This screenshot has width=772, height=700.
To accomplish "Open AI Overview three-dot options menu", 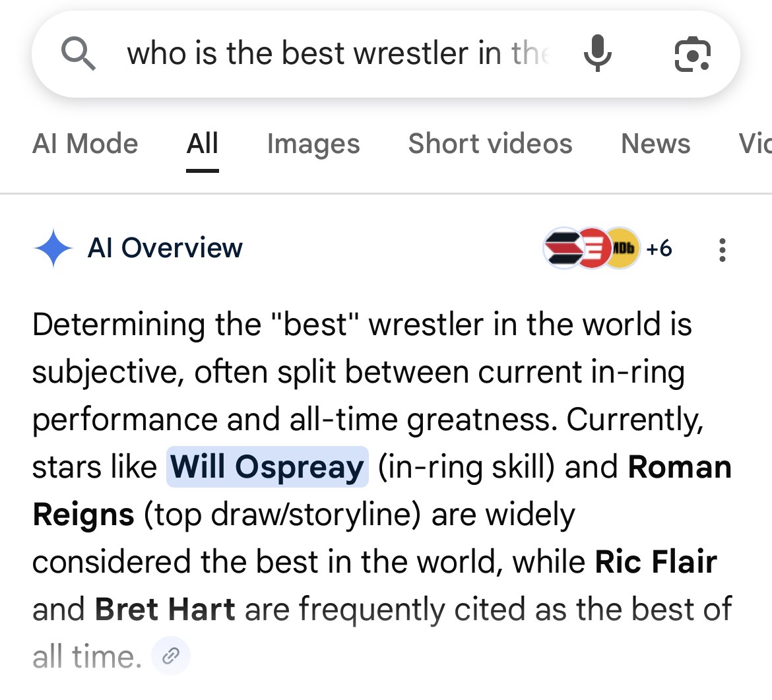I will (x=722, y=250).
